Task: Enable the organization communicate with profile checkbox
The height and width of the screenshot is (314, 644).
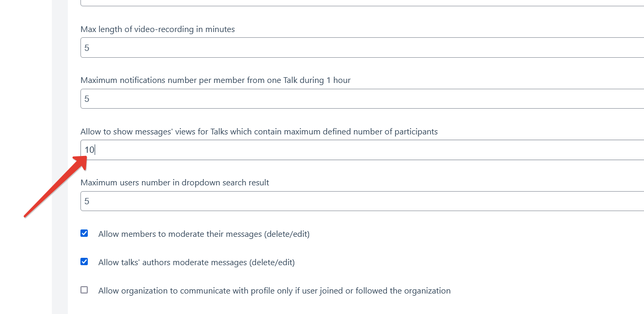Action: [84, 290]
